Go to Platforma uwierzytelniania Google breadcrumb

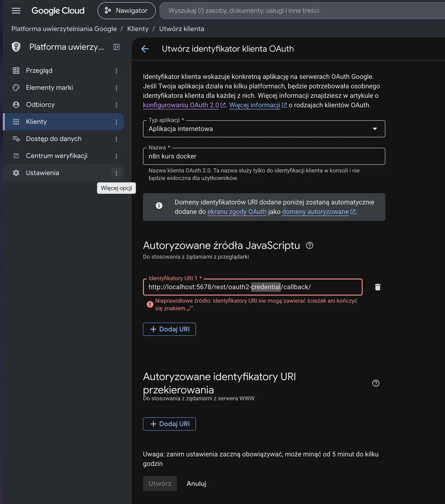tap(64, 29)
